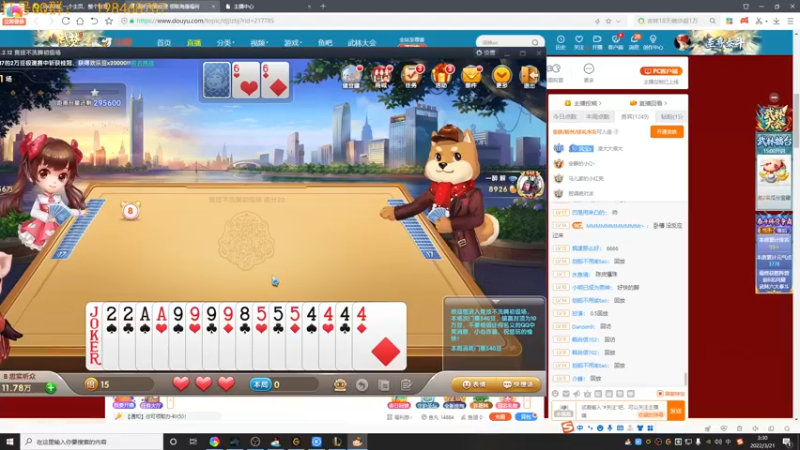Open the 邮件 mail envelope icon in game

pyautogui.click(x=471, y=76)
